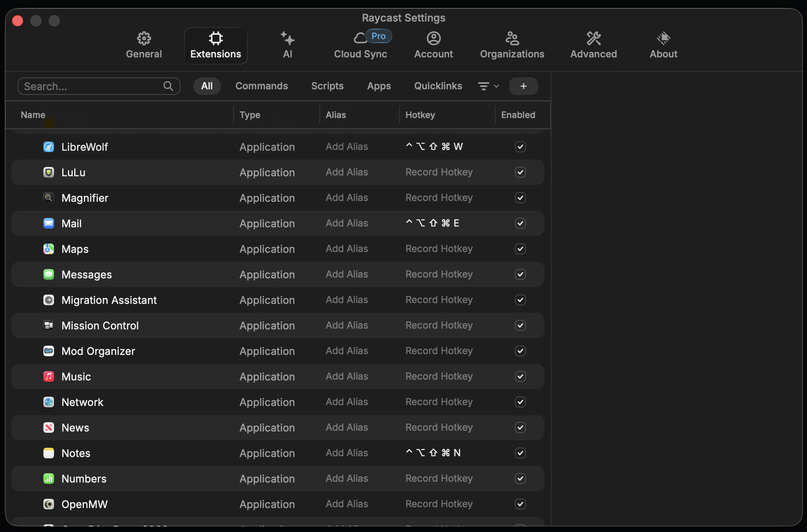Screen dimensions: 807x532
Task: Record Hotkey for Magnifier
Action: [x=439, y=198]
